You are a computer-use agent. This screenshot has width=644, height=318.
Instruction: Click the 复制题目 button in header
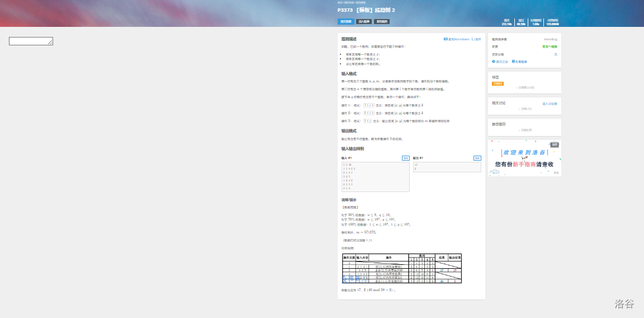point(382,22)
